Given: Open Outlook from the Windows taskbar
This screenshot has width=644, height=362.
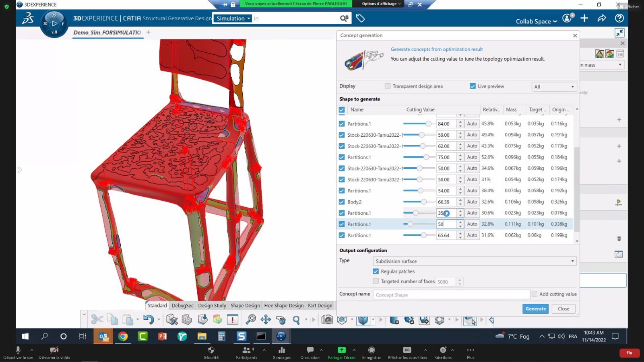Looking at the screenshot, I should [x=103, y=336].
